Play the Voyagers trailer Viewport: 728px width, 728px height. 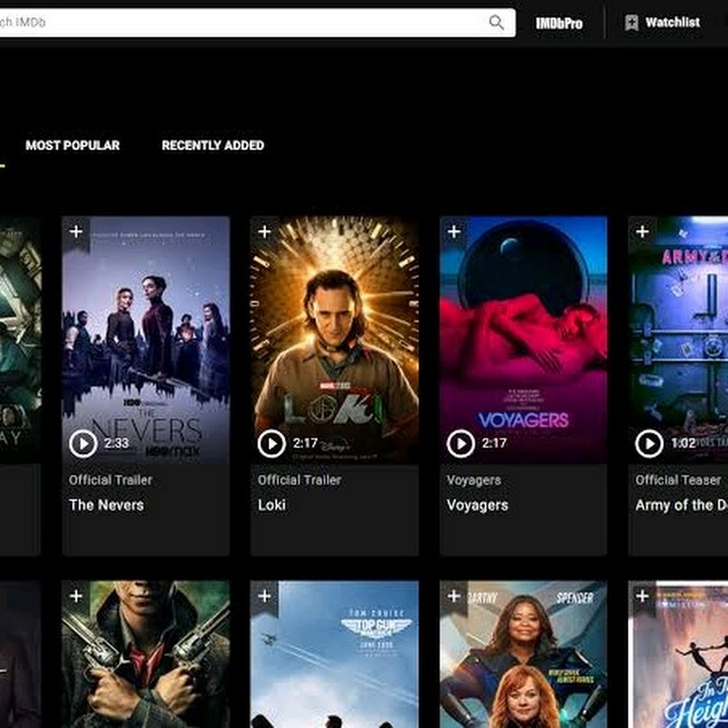(x=460, y=444)
